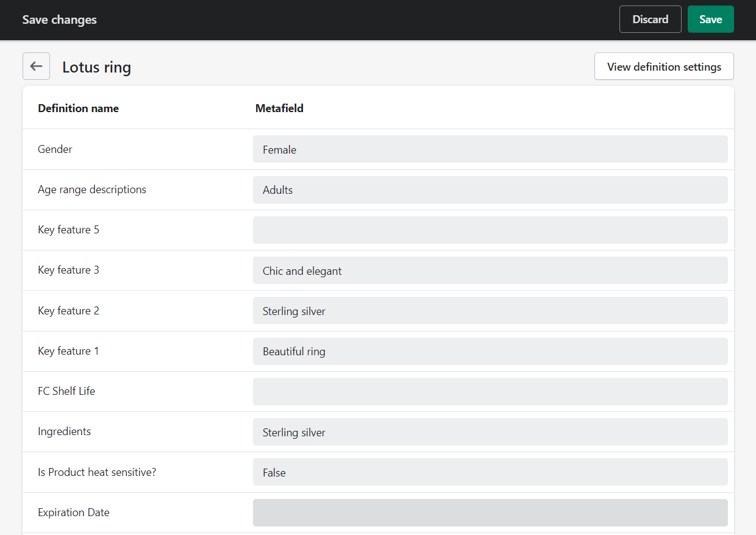The image size is (756, 535).
Task: Click the Save changes bar title
Action: 59,20
